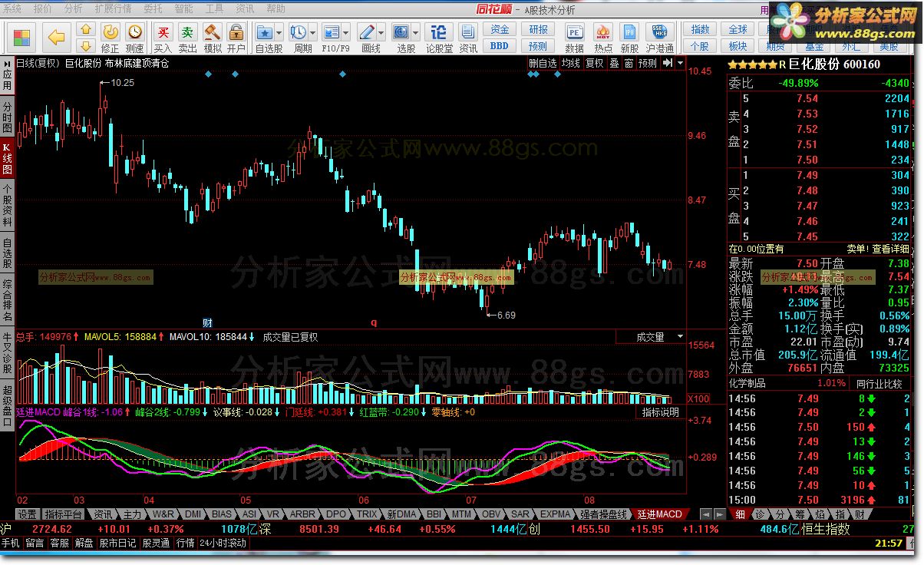The height and width of the screenshot is (565, 924).
Task: Switch to the EXPMA indicator tab
Action: 555,514
